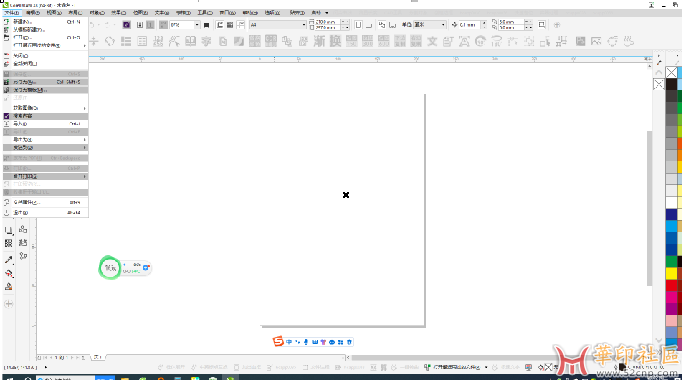The width and height of the screenshot is (682, 380).
Task: Set page orientation to portrait
Action: tap(358, 25)
